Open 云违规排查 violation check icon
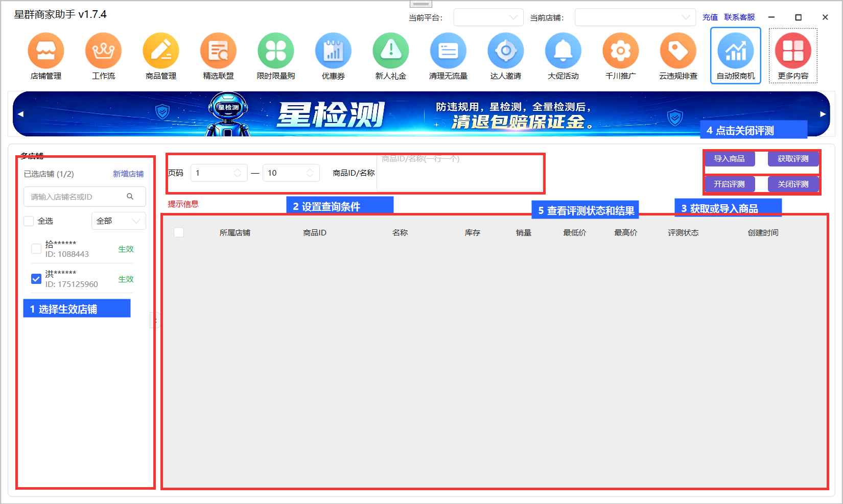 [x=678, y=51]
